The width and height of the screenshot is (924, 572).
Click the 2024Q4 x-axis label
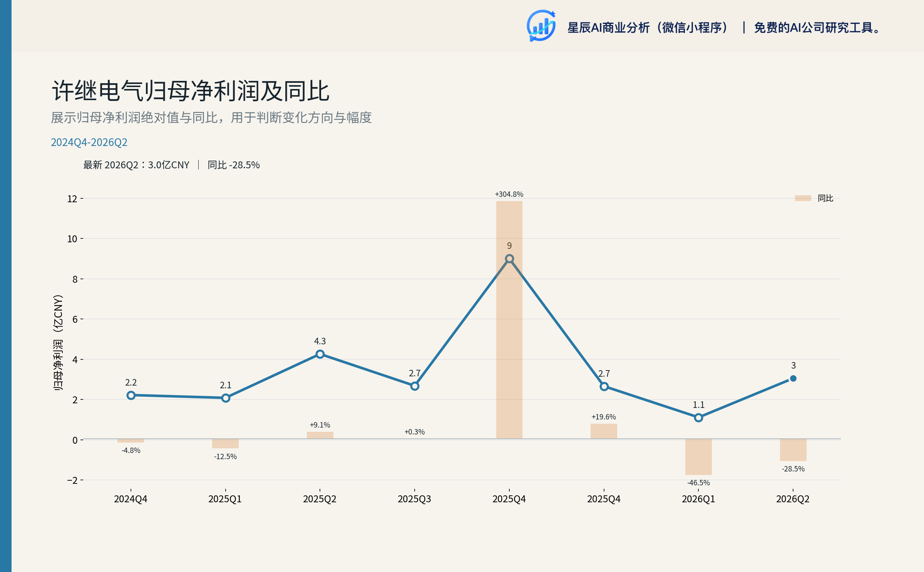pyautogui.click(x=131, y=499)
